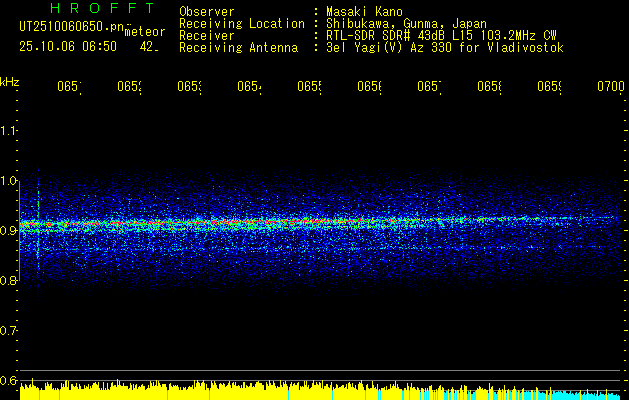Click the Receiver label

207,36
